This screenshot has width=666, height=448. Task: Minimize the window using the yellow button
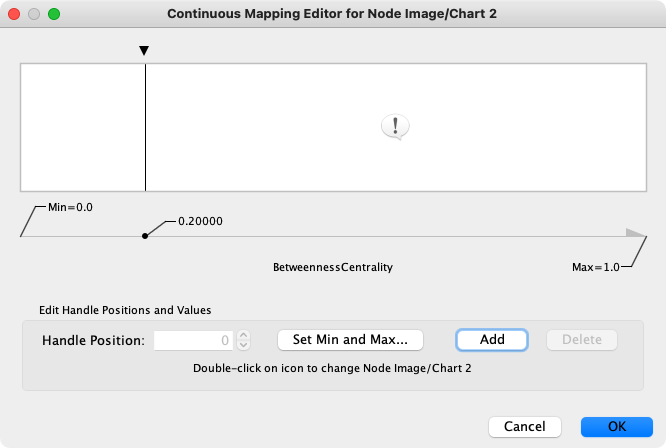pyautogui.click(x=34, y=15)
